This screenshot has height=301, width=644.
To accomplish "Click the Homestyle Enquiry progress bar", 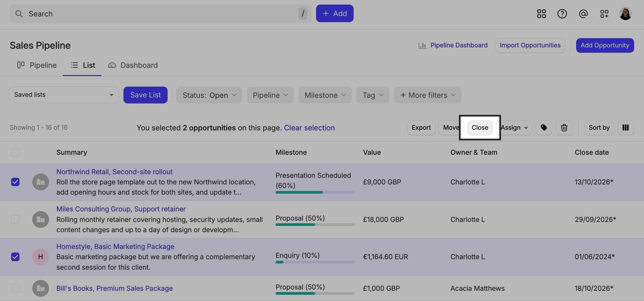I will (315, 262).
